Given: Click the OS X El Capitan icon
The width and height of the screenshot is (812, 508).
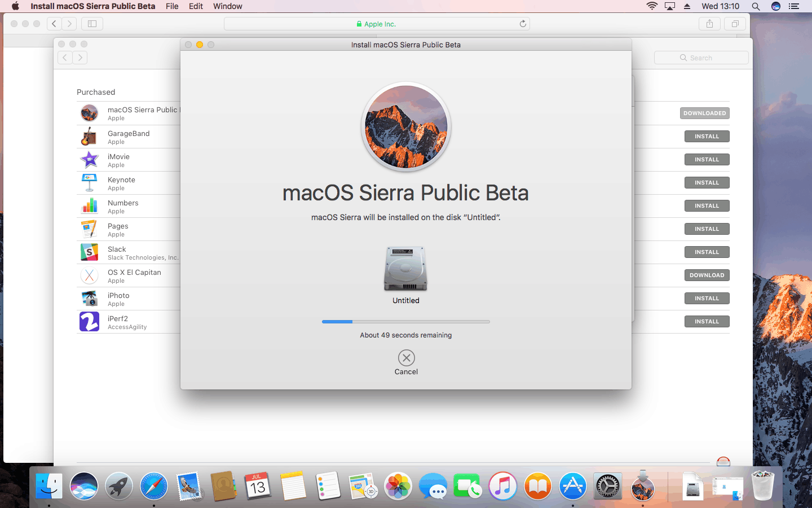Looking at the screenshot, I should click(89, 275).
